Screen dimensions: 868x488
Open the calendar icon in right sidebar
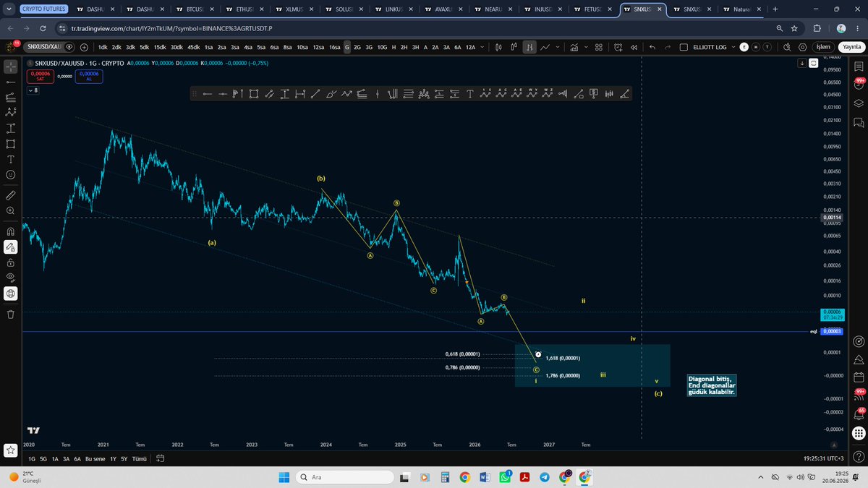click(859, 377)
